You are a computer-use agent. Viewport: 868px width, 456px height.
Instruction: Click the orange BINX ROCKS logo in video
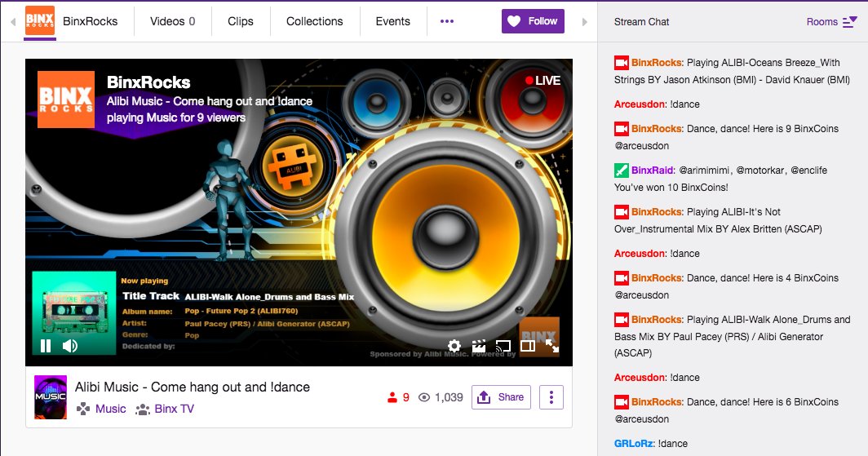point(66,100)
